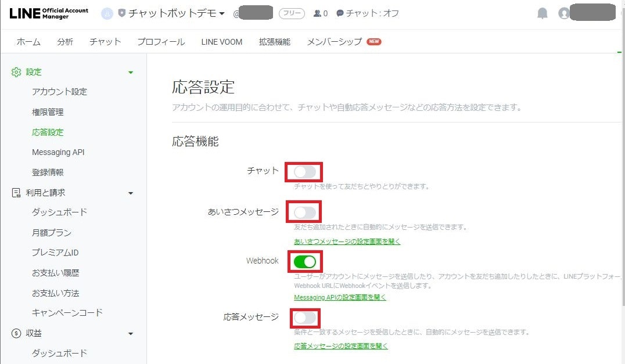Viewport: 625px width, 364px height.
Task: Turn on the 応答メッセージ toggle
Action: (x=305, y=318)
